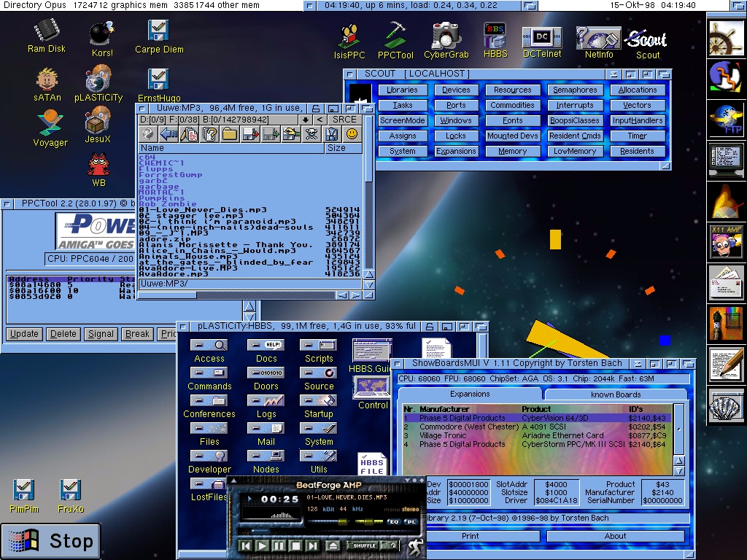The image size is (747, 560).
Task: Click the down arrow of MP3 lister scrollbar
Action: 368,285
